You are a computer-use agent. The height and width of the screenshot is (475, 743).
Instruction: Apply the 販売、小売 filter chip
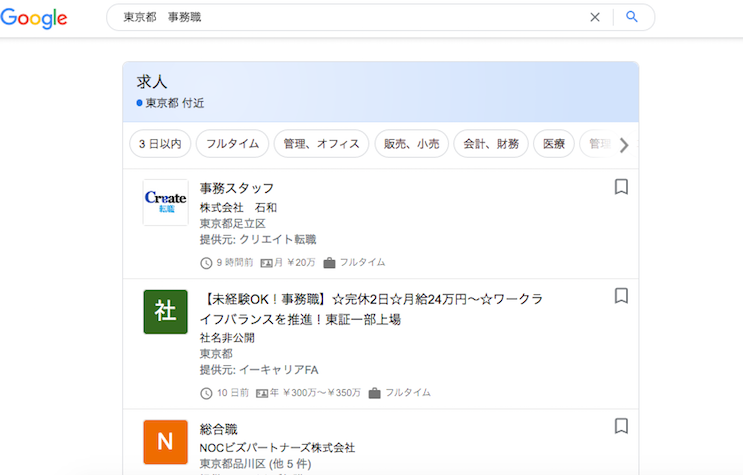point(411,144)
